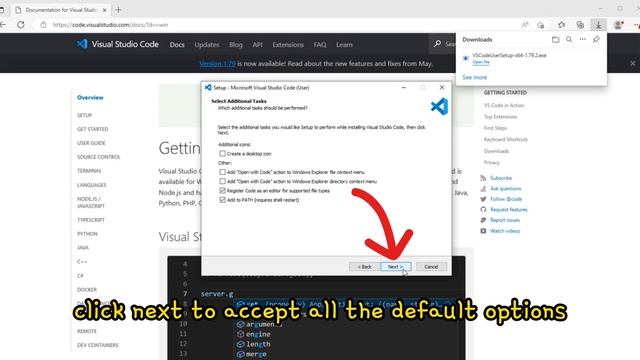Open DOCKER section in docs sidebar
The height and width of the screenshot is (360, 640).
[x=87, y=289]
